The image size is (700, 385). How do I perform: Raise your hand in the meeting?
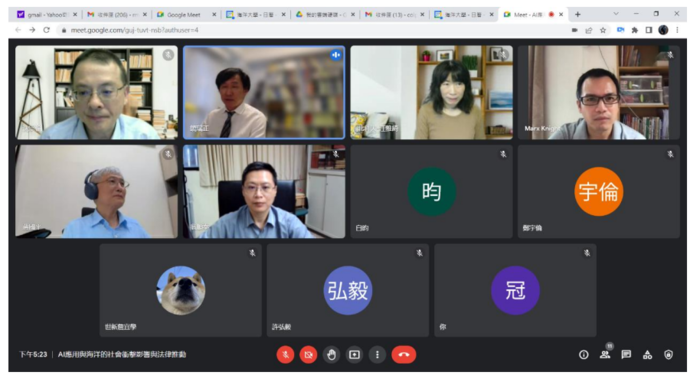point(331,355)
